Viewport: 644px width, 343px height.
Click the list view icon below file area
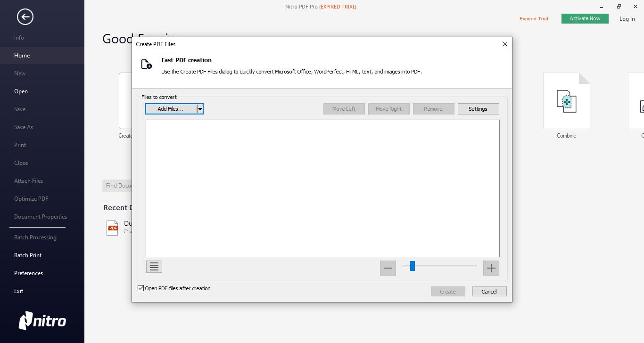154,267
